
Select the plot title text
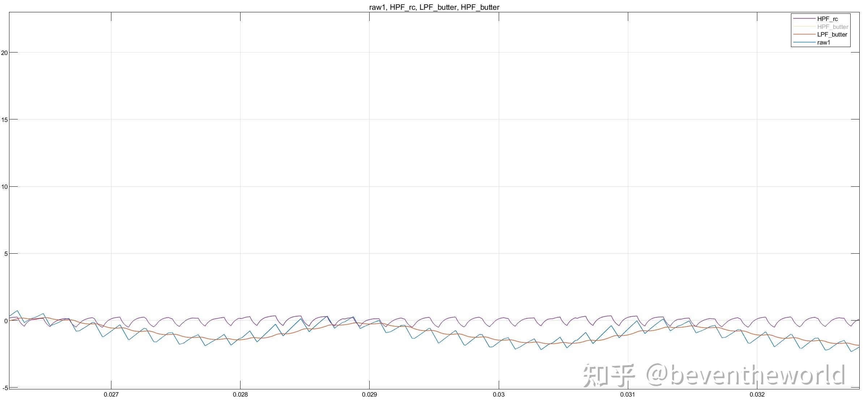pyautogui.click(x=434, y=7)
